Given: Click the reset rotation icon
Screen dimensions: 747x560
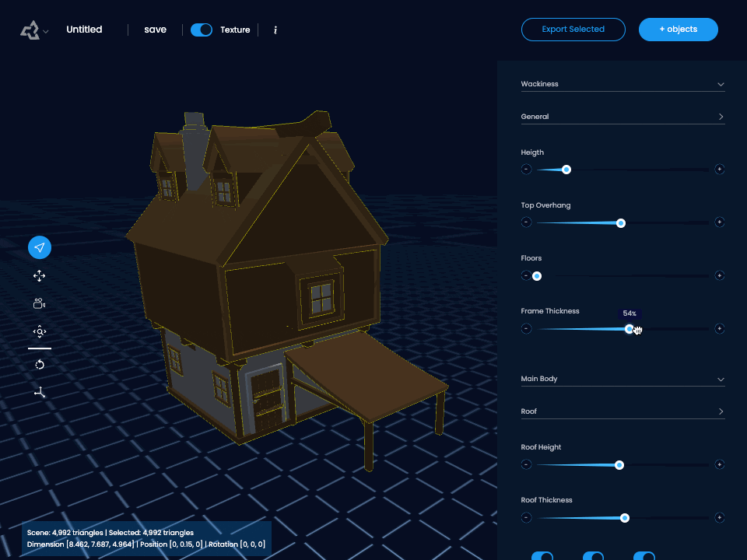Looking at the screenshot, I should 40,364.
